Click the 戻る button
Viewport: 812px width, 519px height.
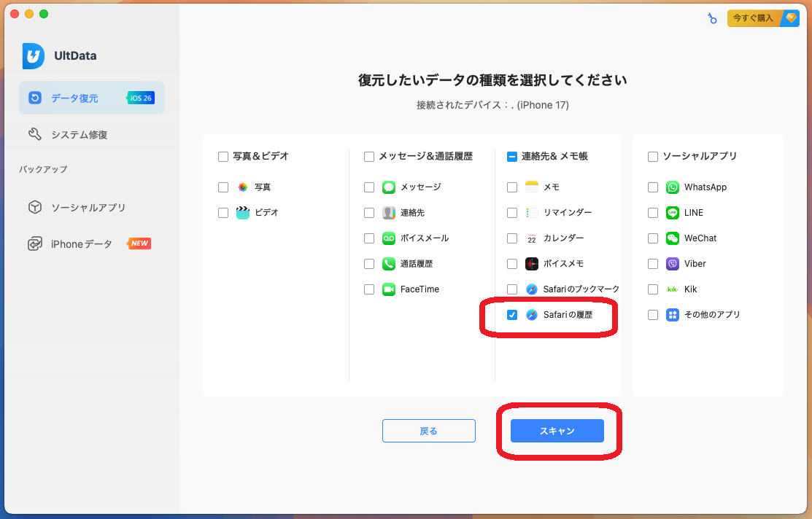pyautogui.click(x=429, y=431)
